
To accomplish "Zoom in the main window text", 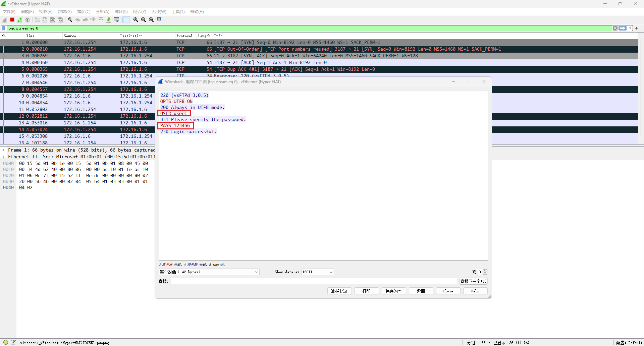I will (x=136, y=20).
